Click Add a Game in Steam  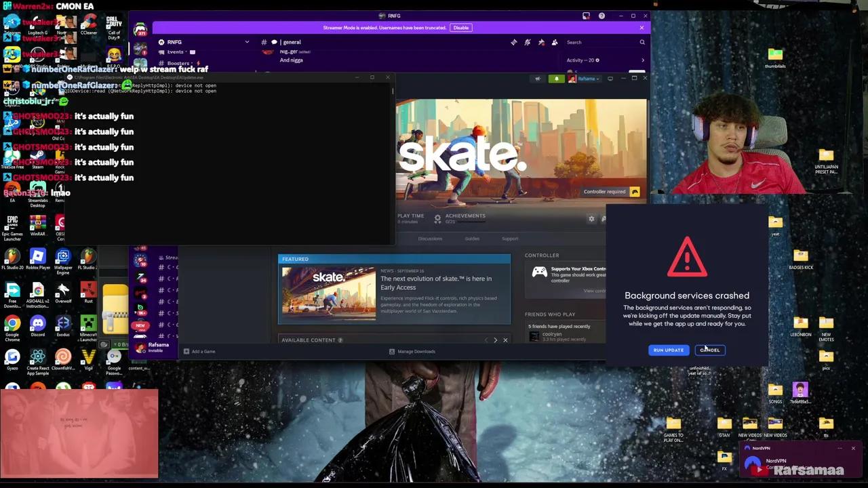click(x=199, y=351)
